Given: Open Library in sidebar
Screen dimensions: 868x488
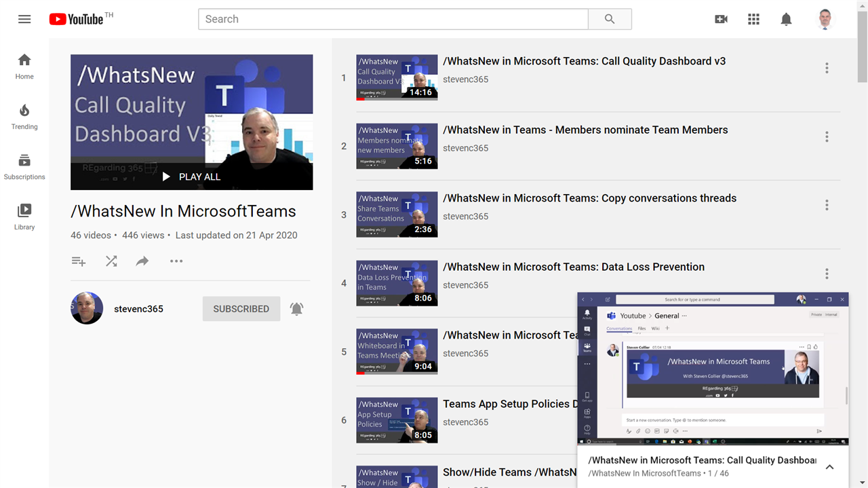Looking at the screenshot, I should (24, 217).
